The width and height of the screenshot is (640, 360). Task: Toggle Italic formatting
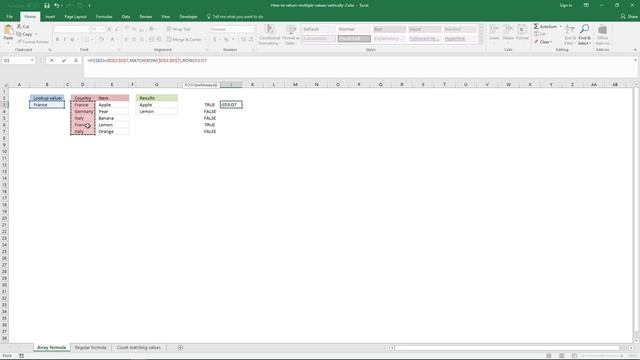[64, 40]
